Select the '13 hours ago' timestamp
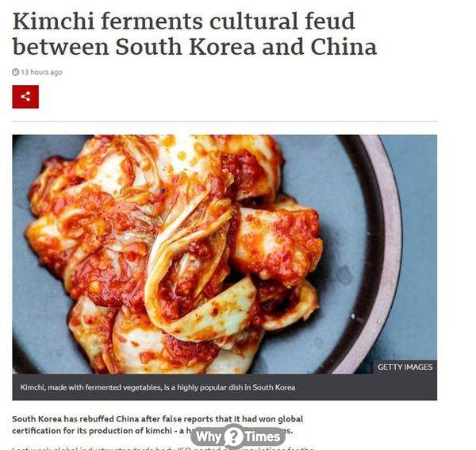This screenshot has height=450, width=476. 41,72
